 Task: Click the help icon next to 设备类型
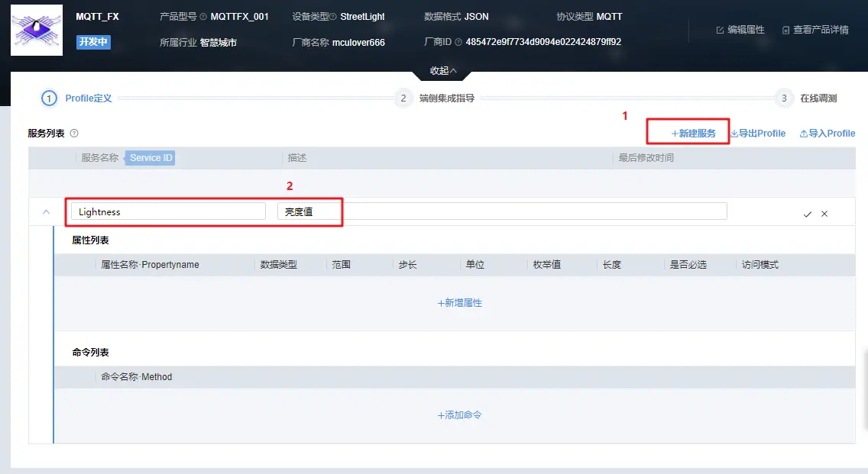pos(333,17)
